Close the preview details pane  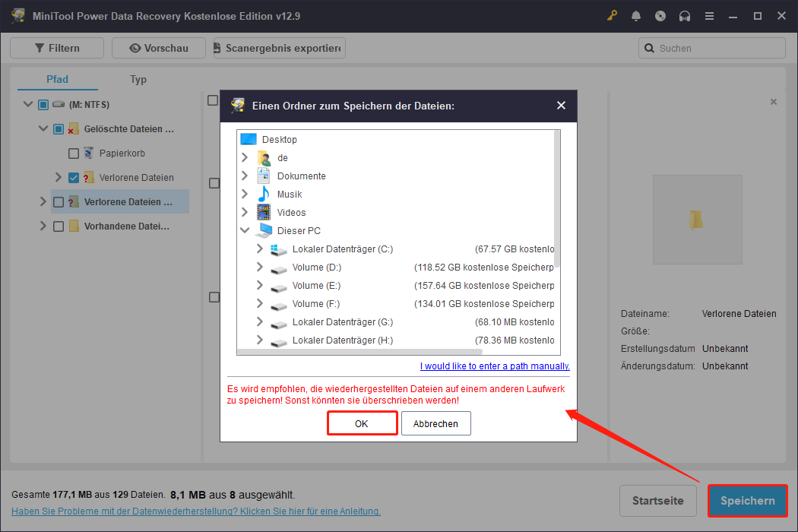pos(774,102)
